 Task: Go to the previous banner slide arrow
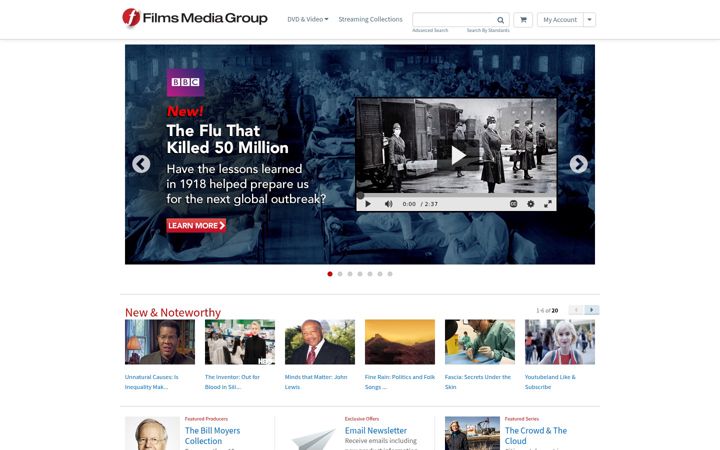141,164
